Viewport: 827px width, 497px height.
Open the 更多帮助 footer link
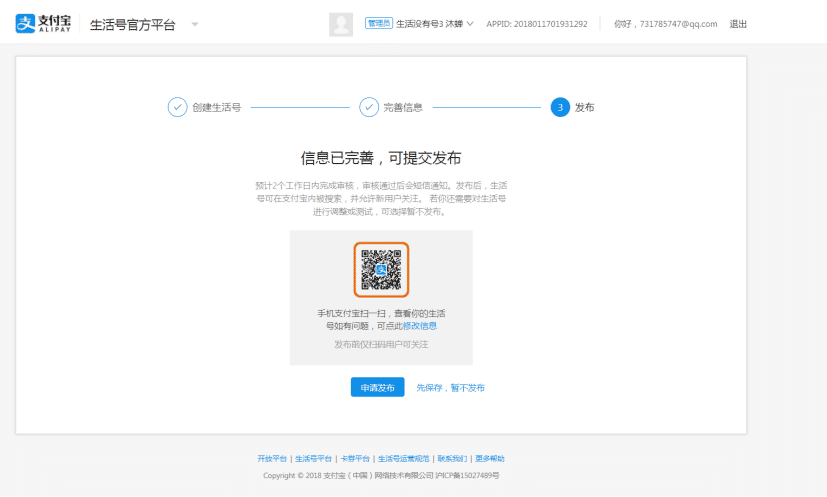click(x=489, y=458)
